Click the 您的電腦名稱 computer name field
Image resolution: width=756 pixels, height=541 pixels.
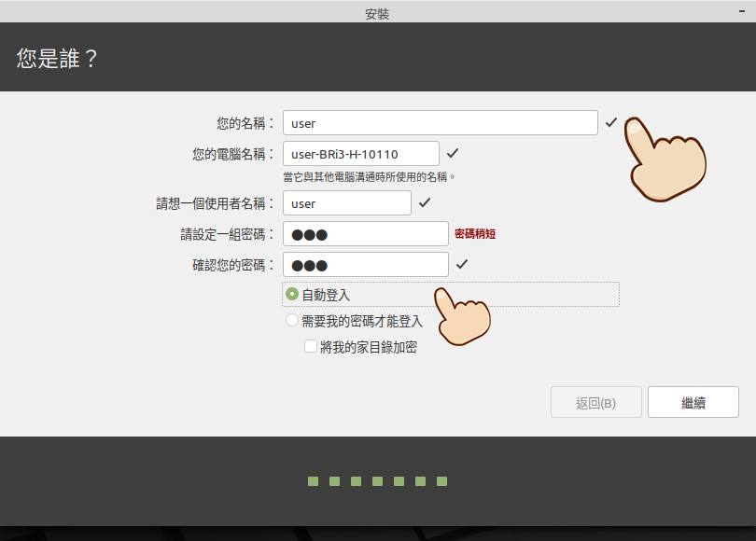point(360,154)
